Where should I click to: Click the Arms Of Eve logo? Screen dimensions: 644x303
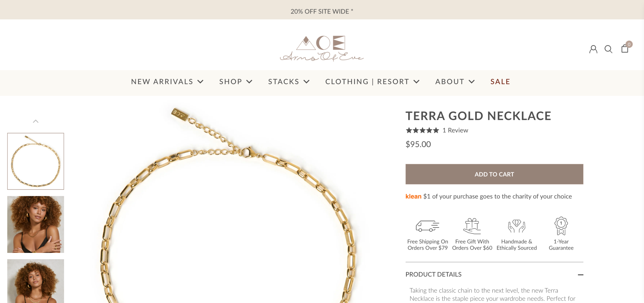322,49
